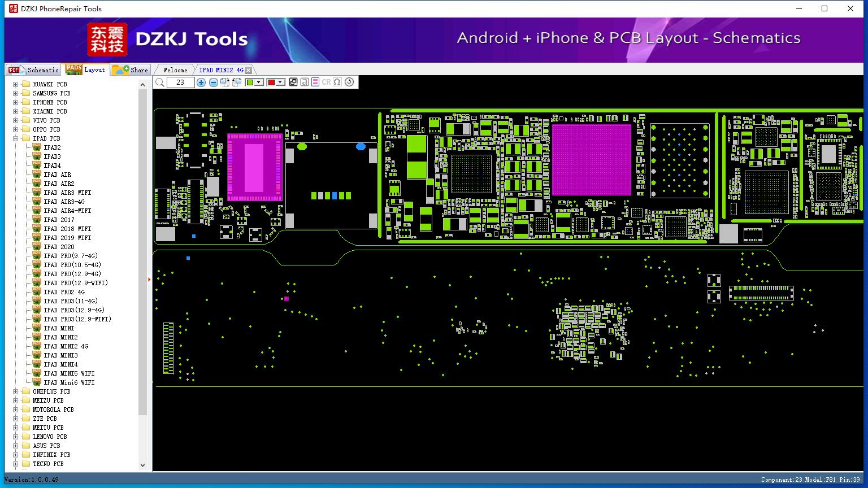The height and width of the screenshot is (488, 868).
Task: Open the IPAD PRO(9.7-4G) layout
Action: 71,256
